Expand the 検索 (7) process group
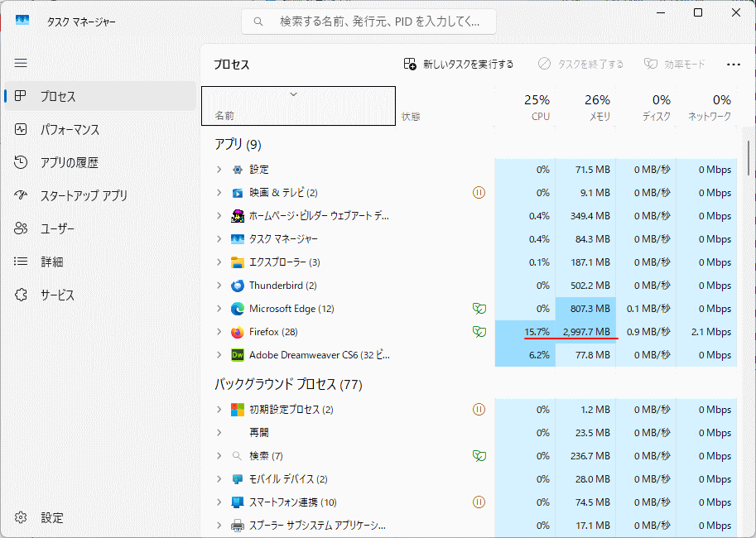 click(x=219, y=455)
